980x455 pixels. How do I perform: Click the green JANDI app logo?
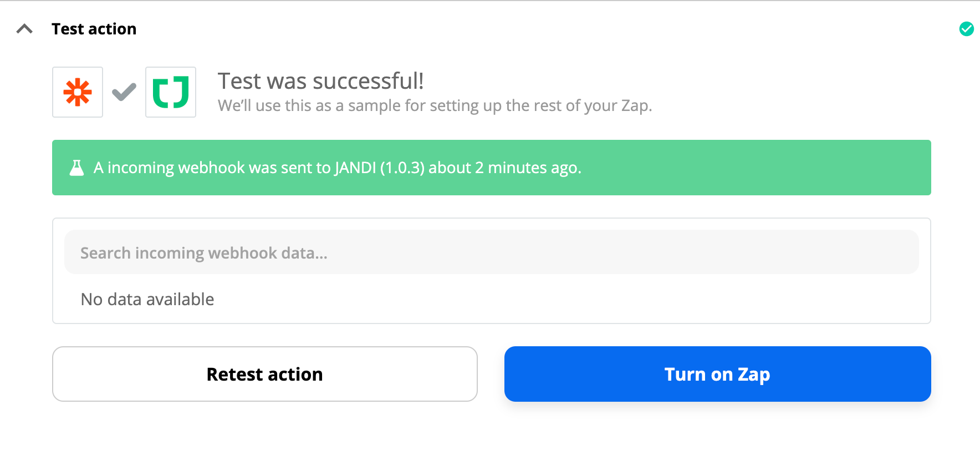pyautogui.click(x=171, y=92)
